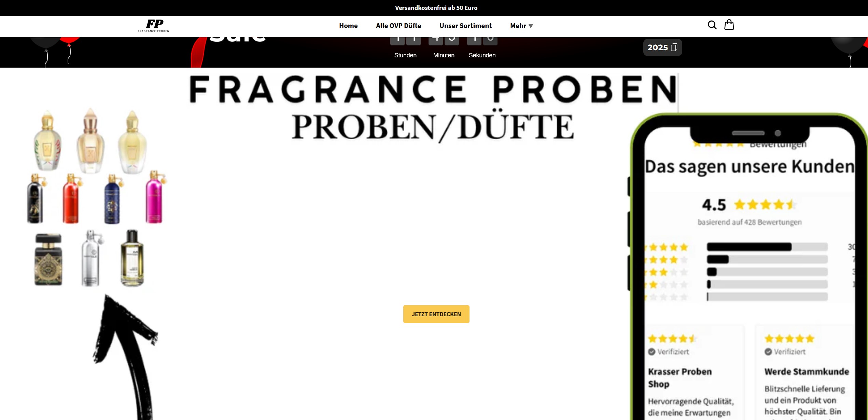
Task: Click the FP Fragrance Proben logo
Action: tap(154, 26)
